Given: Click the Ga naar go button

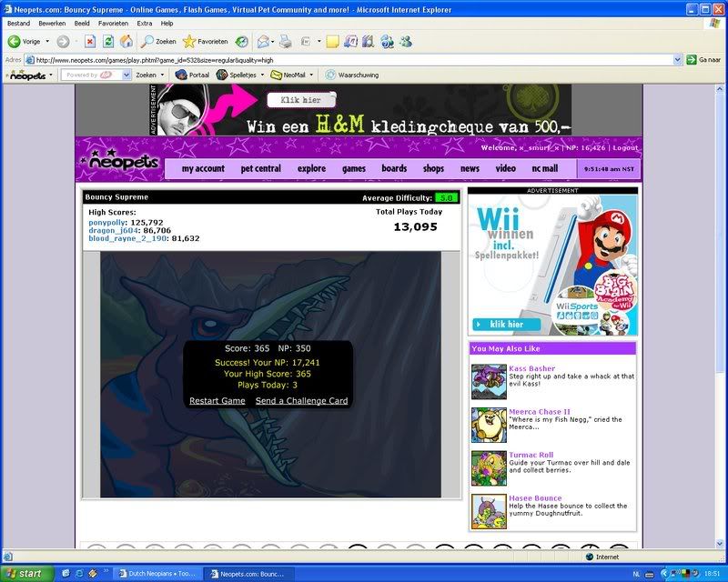Looking at the screenshot, I should [703, 60].
